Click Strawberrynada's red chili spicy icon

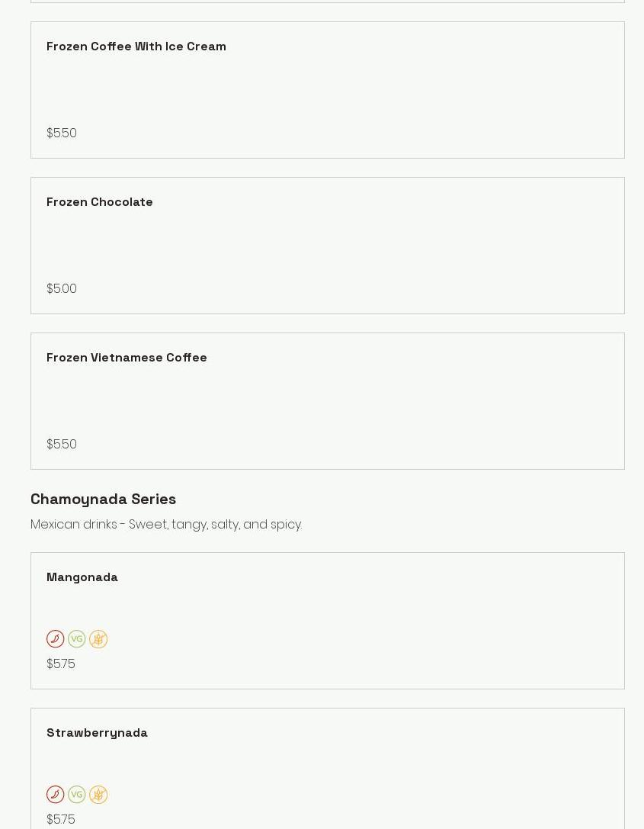tap(56, 795)
